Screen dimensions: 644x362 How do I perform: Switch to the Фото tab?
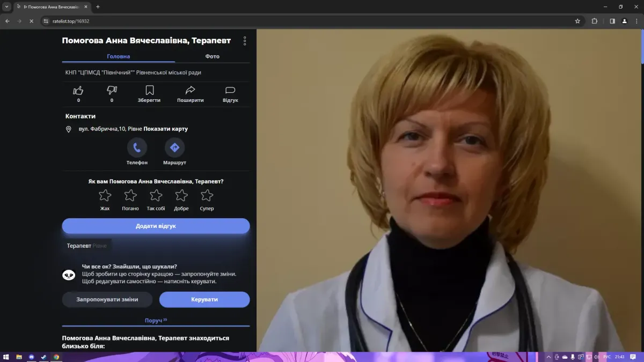(212, 56)
